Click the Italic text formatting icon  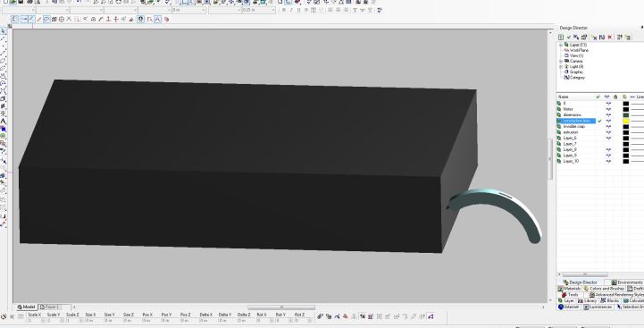[291, 10]
